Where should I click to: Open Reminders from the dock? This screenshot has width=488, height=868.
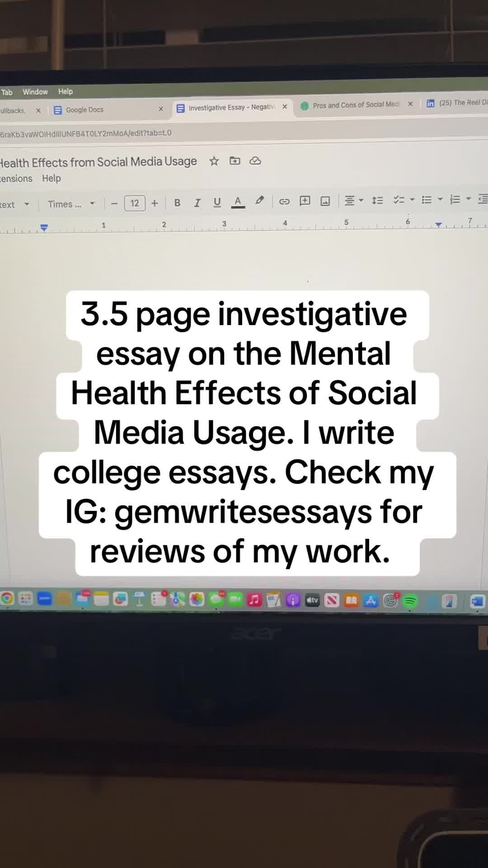[x=159, y=599]
